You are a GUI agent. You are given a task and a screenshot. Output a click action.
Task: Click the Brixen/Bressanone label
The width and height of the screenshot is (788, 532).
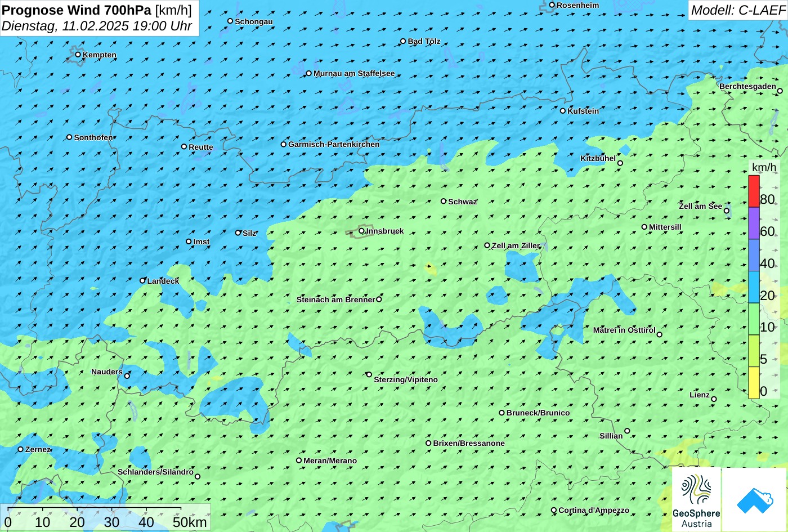pyautogui.click(x=469, y=443)
